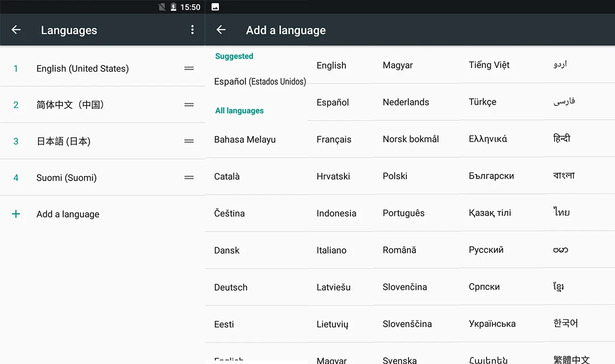Click the drag handle for Suomi (Suomi)
615x364 pixels.
189,177
